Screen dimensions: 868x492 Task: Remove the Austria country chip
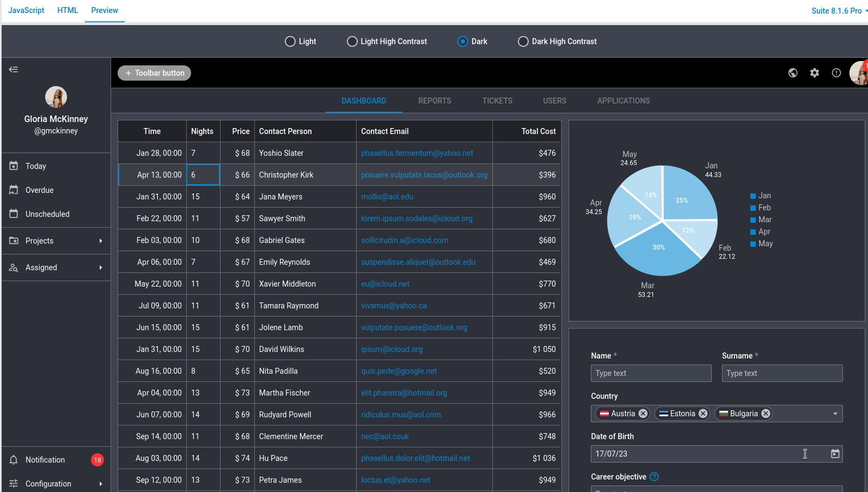click(x=643, y=414)
